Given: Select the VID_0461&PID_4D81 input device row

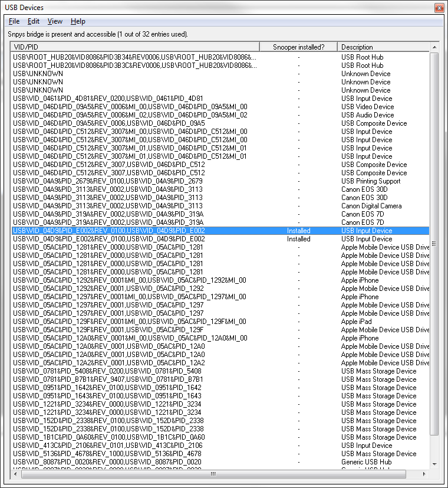Looking at the screenshot, I should click(220, 99).
